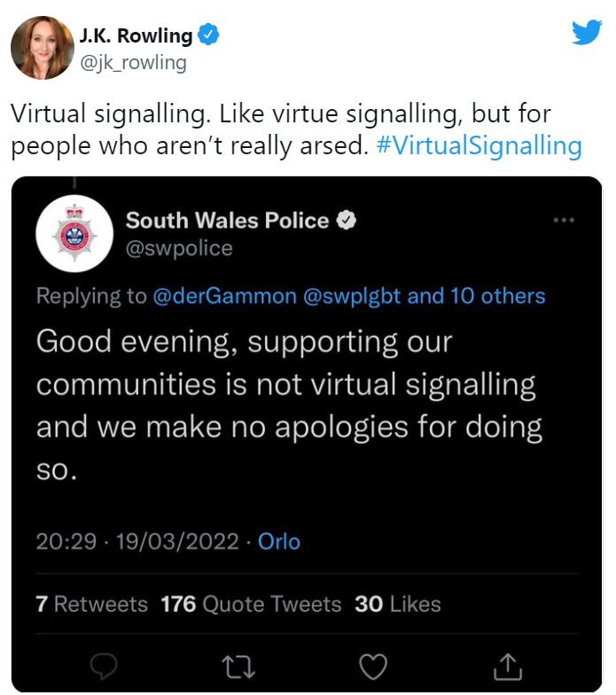View the 7 Retweets list

92,604
